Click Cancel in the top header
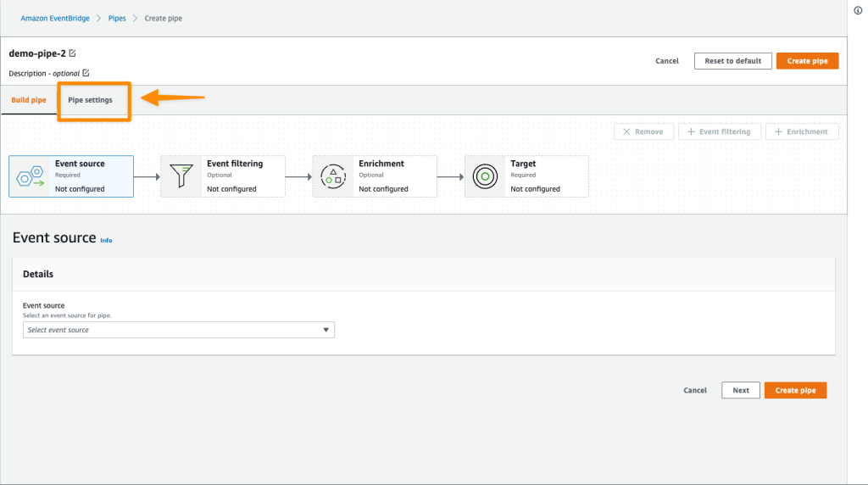The image size is (868, 485). click(x=667, y=61)
